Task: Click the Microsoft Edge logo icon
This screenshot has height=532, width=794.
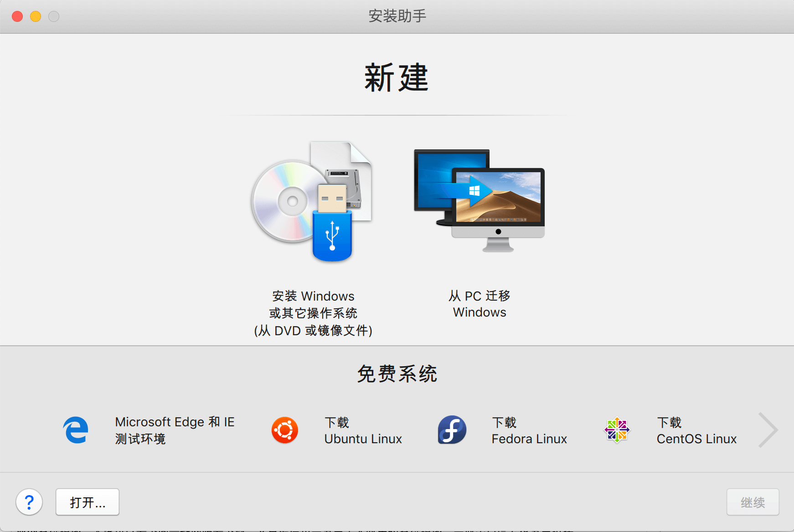Action: 76,430
